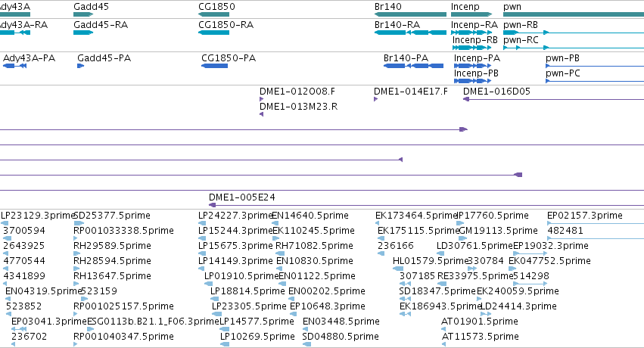Click the GM19113.5prime EST label
The height and width of the screenshot is (348, 644).
point(498,231)
